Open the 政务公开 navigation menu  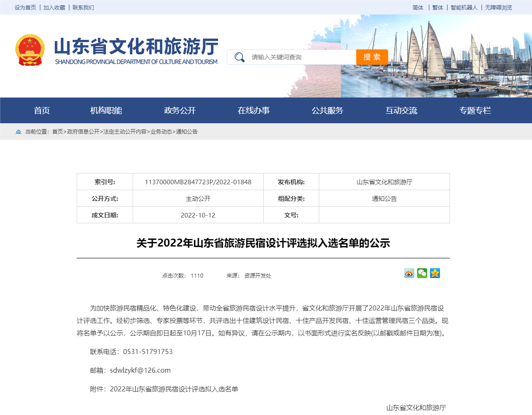tap(180, 110)
